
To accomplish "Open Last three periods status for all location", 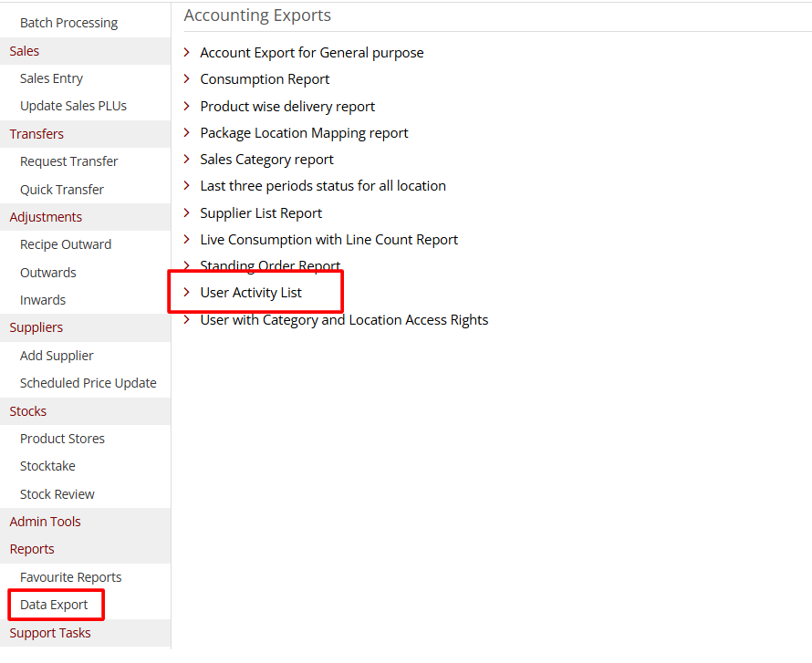I will [322, 185].
